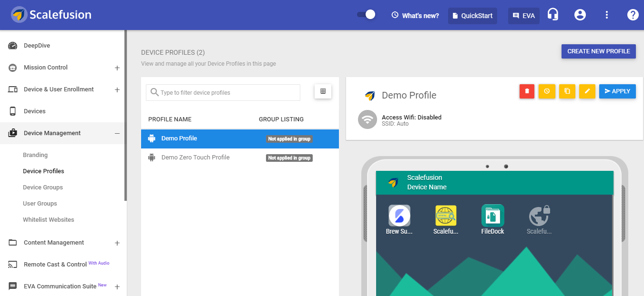The height and width of the screenshot is (296, 644).
Task: Open the profile history clock icon
Action: tap(547, 91)
